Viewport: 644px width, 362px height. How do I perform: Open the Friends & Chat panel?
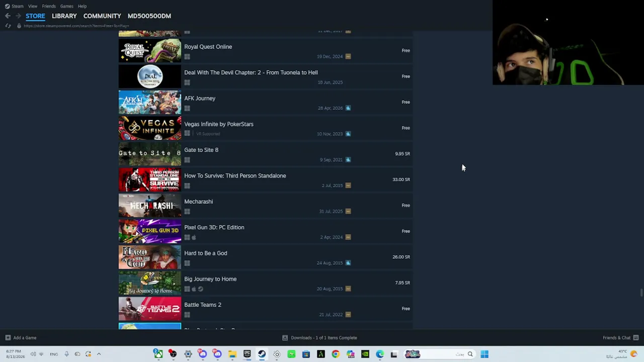click(620, 338)
